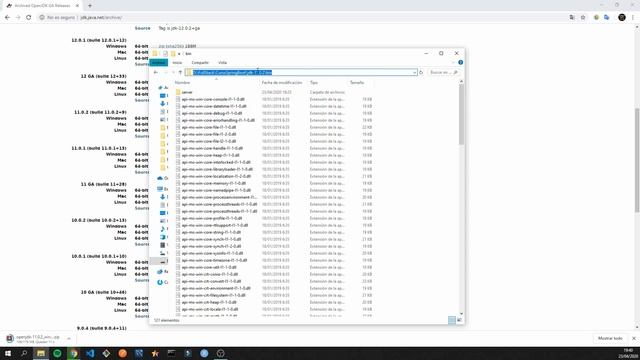Click the Archivo tab in Explorer ribbon
Viewport: 640px width, 360px height.
point(158,62)
